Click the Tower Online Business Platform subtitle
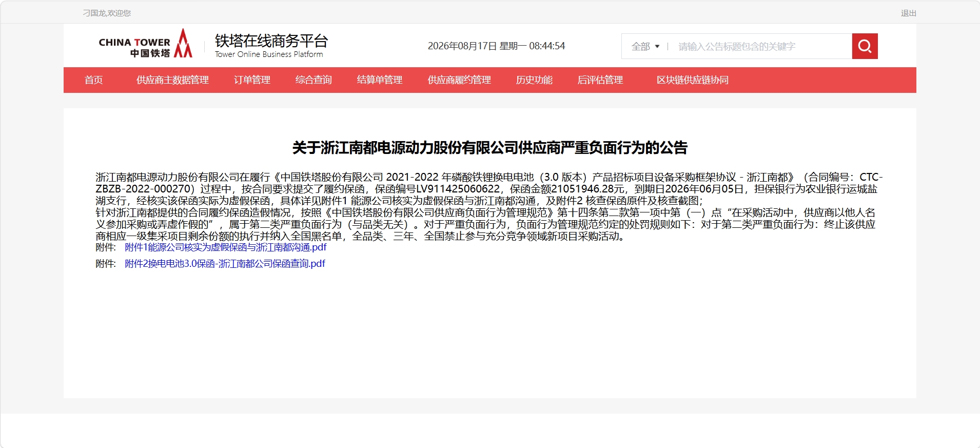980x448 pixels. [269, 54]
